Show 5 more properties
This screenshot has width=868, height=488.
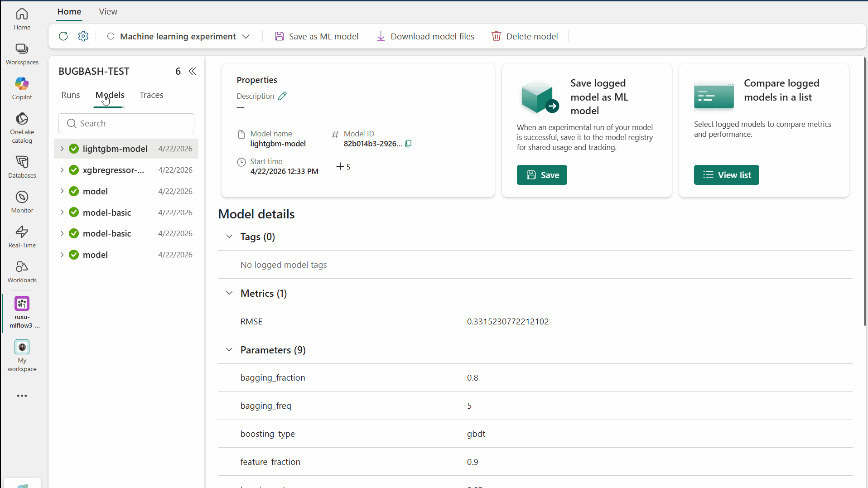343,167
